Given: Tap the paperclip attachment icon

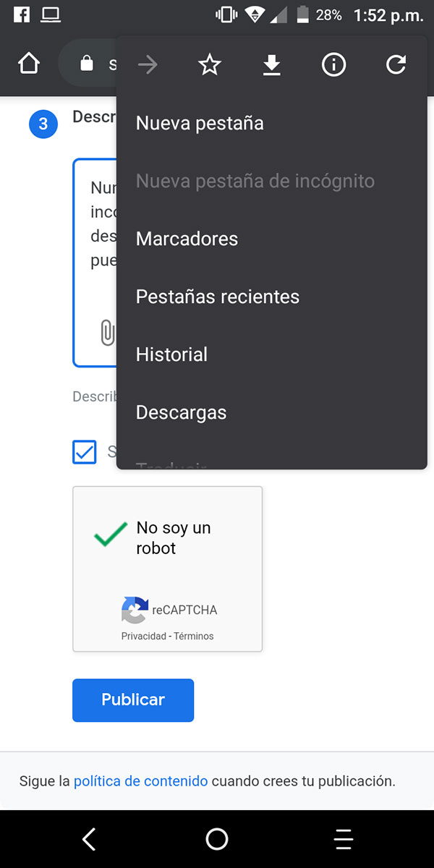Looking at the screenshot, I should [107, 332].
